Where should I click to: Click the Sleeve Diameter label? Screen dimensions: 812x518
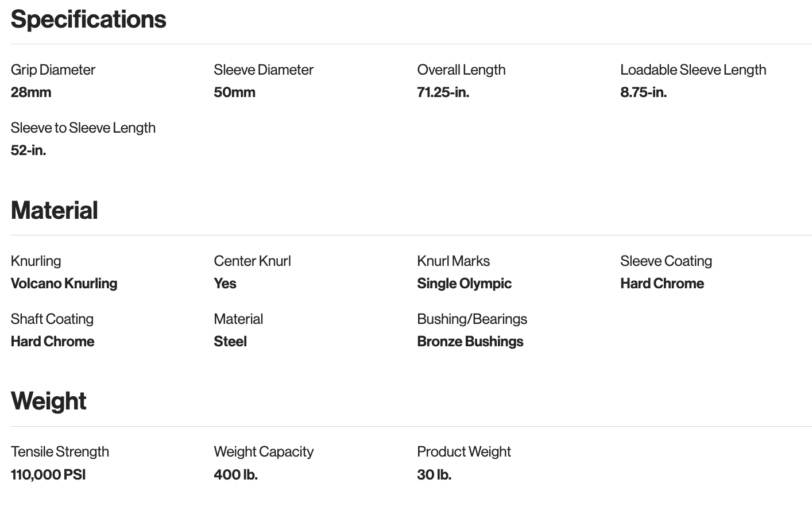point(264,70)
